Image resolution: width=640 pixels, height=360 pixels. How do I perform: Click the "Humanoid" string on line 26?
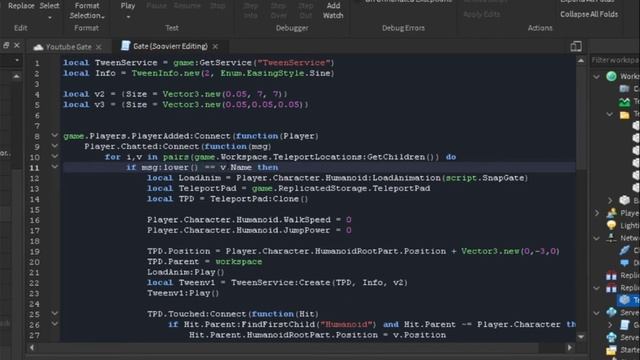pos(347,324)
